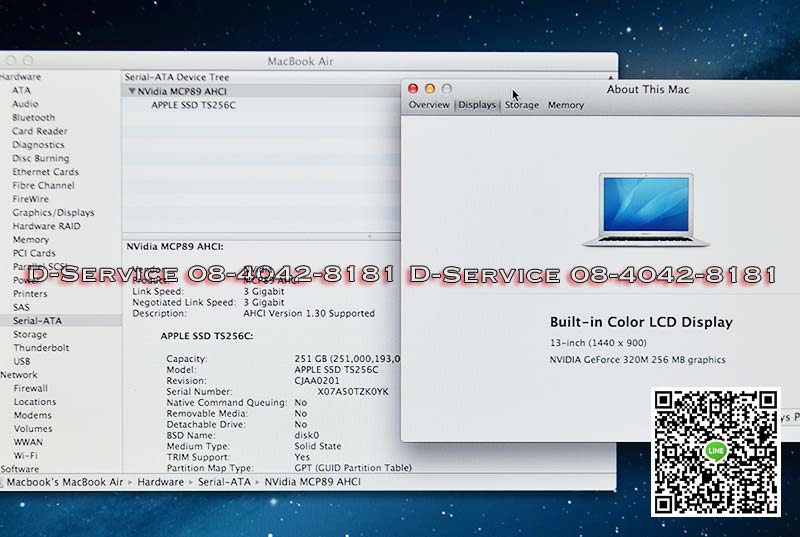Click the AHCI Version 1.30 Supported description
This screenshot has height=537, width=800.
(309, 313)
